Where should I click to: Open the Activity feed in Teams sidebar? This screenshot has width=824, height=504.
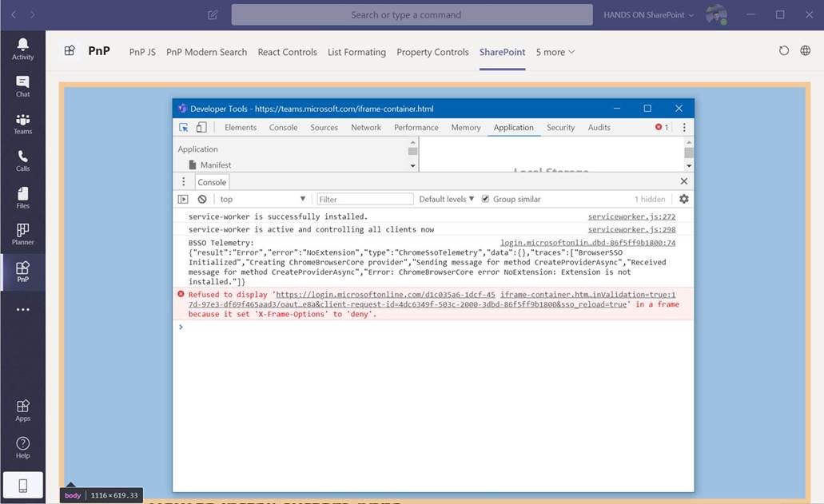(22, 48)
